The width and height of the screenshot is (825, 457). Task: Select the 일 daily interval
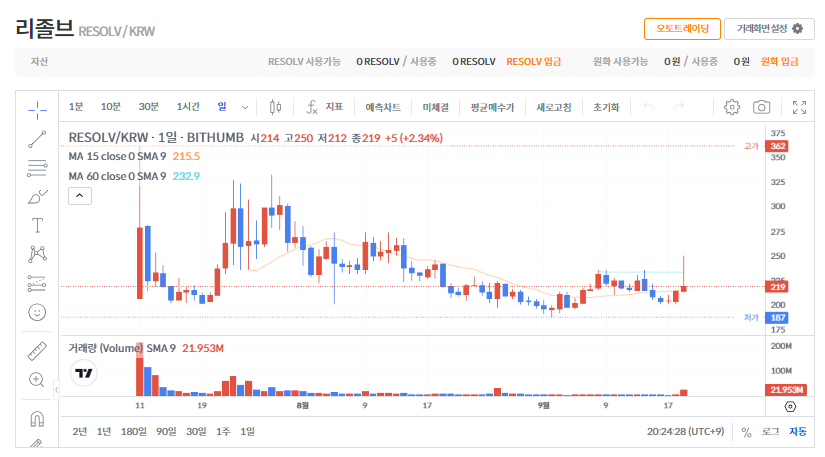coord(222,107)
